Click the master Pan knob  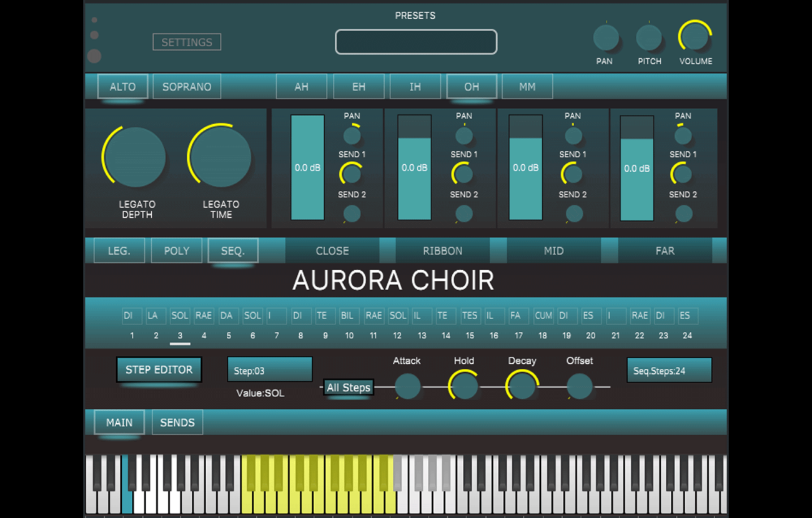[x=605, y=38]
